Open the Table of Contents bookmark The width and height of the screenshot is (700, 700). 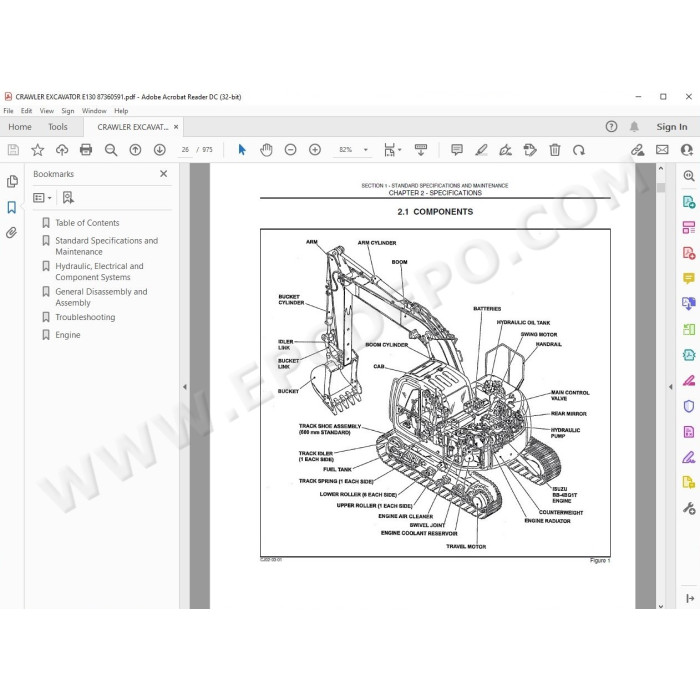[x=87, y=223]
